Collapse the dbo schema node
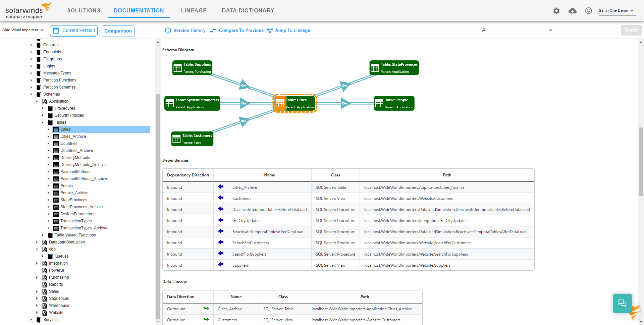This screenshot has height=325, width=644. (x=37, y=249)
